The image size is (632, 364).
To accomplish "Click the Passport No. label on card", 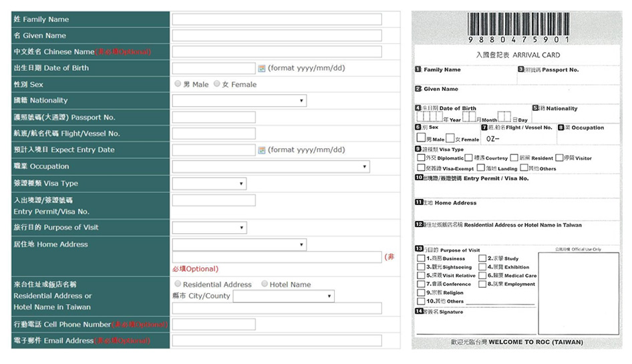I will [x=561, y=69].
